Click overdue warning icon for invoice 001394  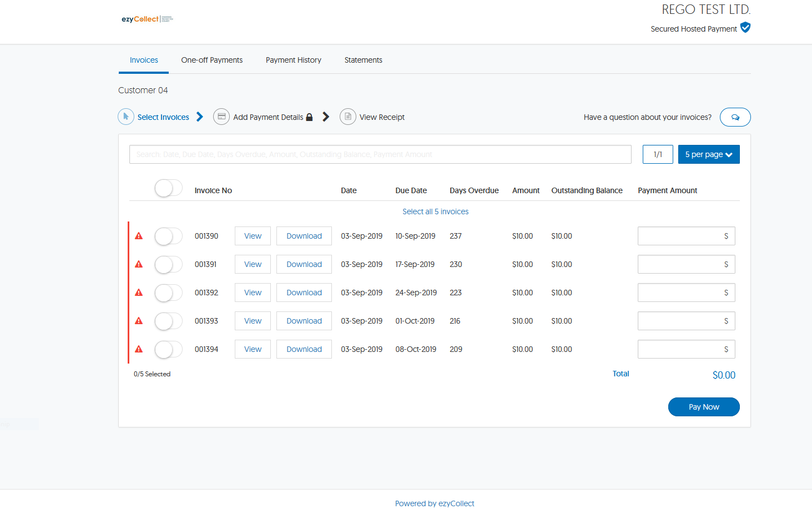(139, 349)
